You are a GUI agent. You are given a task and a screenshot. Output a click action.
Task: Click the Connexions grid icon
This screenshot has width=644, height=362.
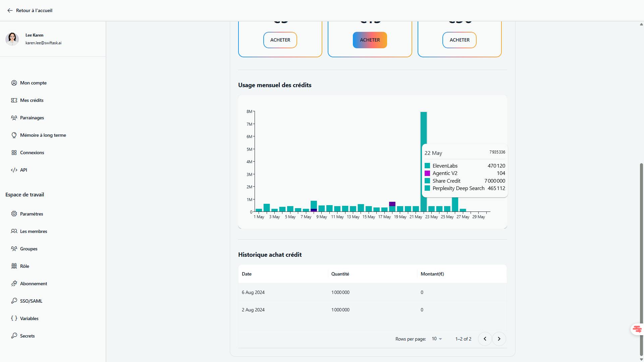click(x=14, y=153)
